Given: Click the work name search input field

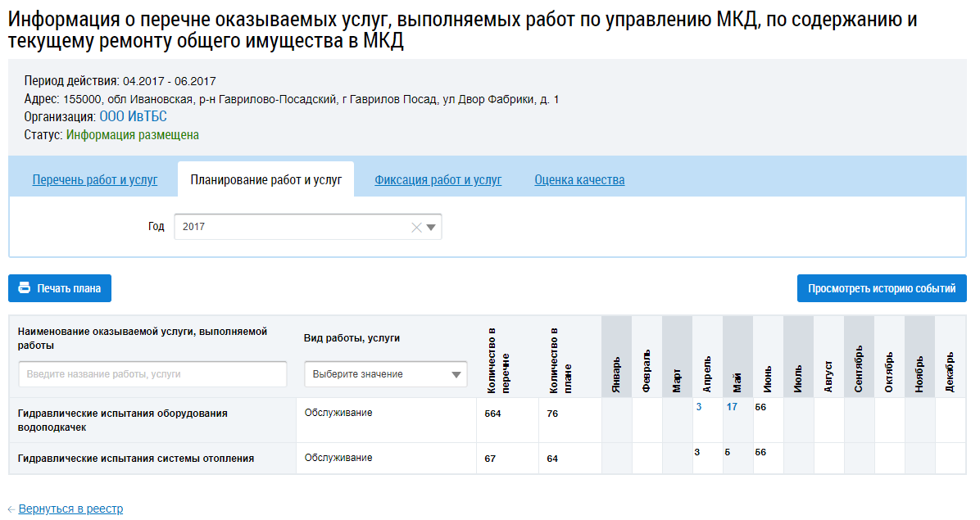Looking at the screenshot, I should pos(152,374).
